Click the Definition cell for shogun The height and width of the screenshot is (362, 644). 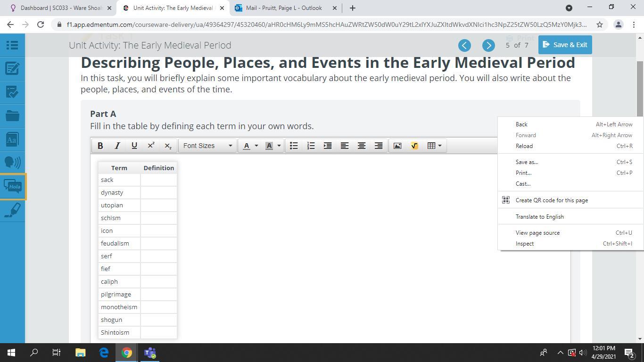coord(158,320)
